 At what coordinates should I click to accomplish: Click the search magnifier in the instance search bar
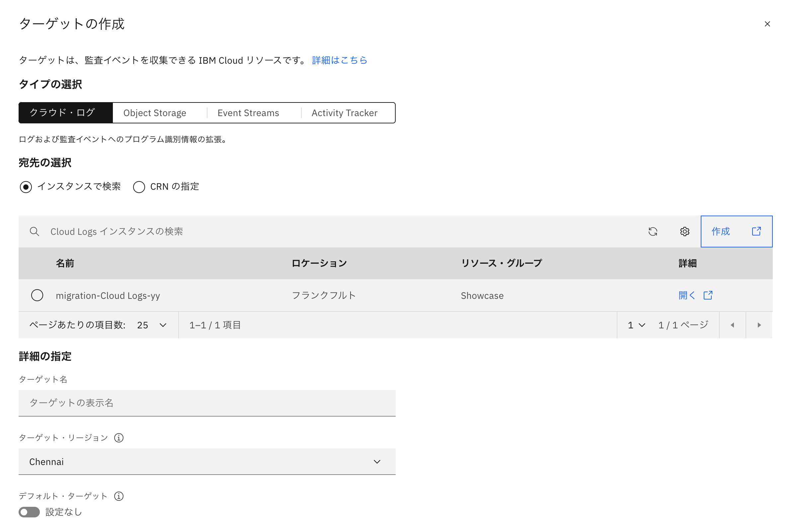(x=34, y=232)
